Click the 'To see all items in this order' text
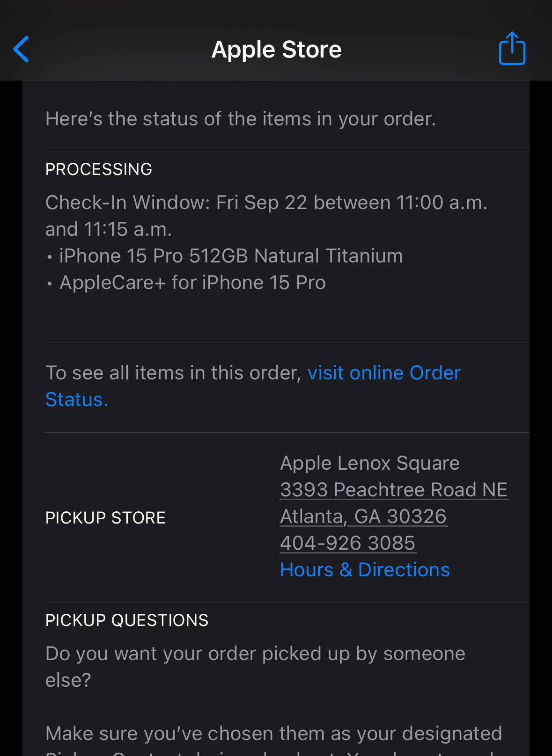 tap(173, 373)
